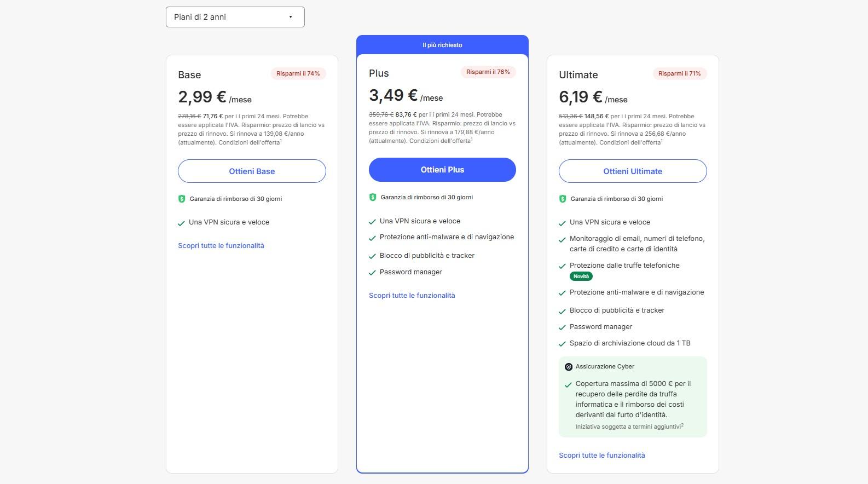Viewport: 868px width, 484px height.
Task: Open Scopri tutte le funzionalità under Ultimate
Action: coord(602,456)
